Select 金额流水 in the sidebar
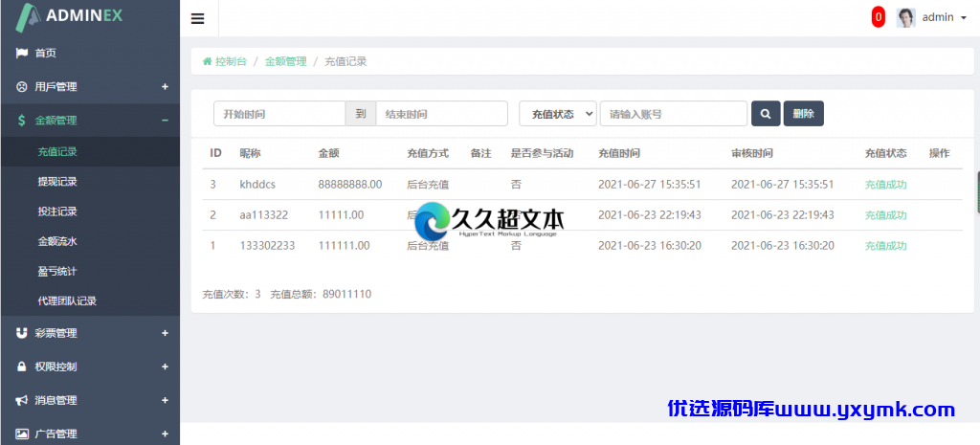Screen dimensions: 980x445 57,241
